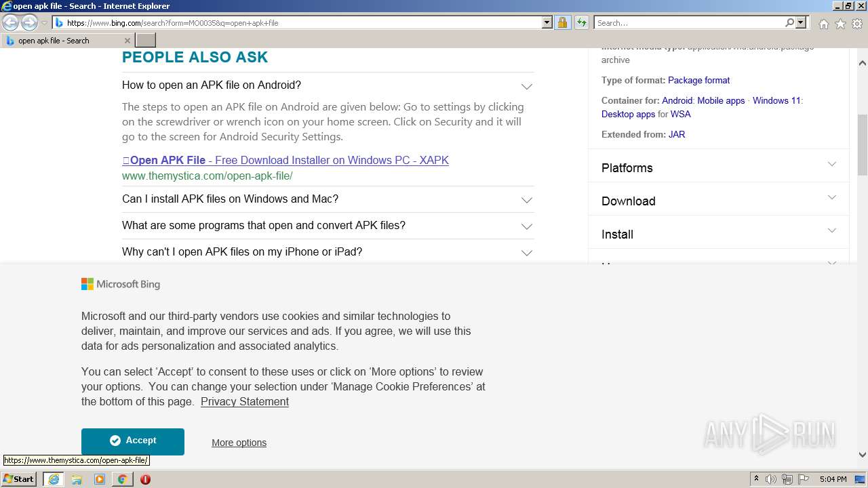
Task: Open the 'Mobile apps' link
Action: click(721, 100)
